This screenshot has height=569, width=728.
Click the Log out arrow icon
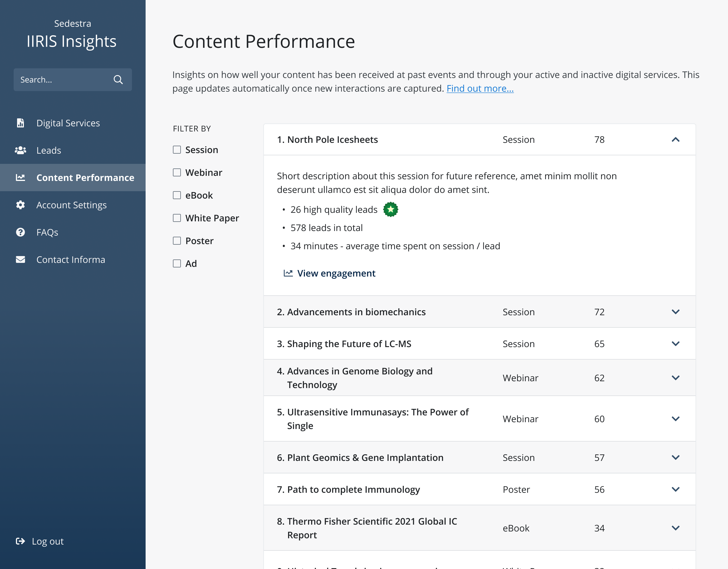pyautogui.click(x=20, y=541)
